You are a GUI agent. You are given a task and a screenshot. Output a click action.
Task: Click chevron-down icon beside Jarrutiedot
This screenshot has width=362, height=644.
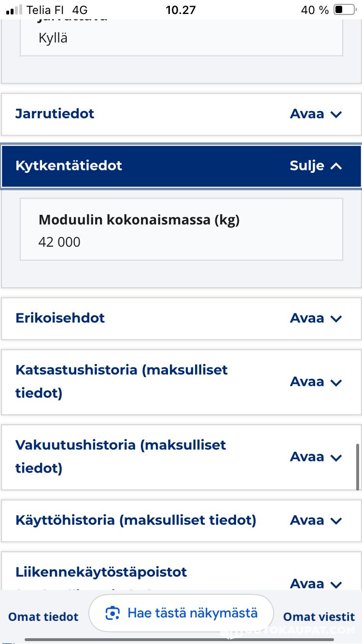[336, 114]
